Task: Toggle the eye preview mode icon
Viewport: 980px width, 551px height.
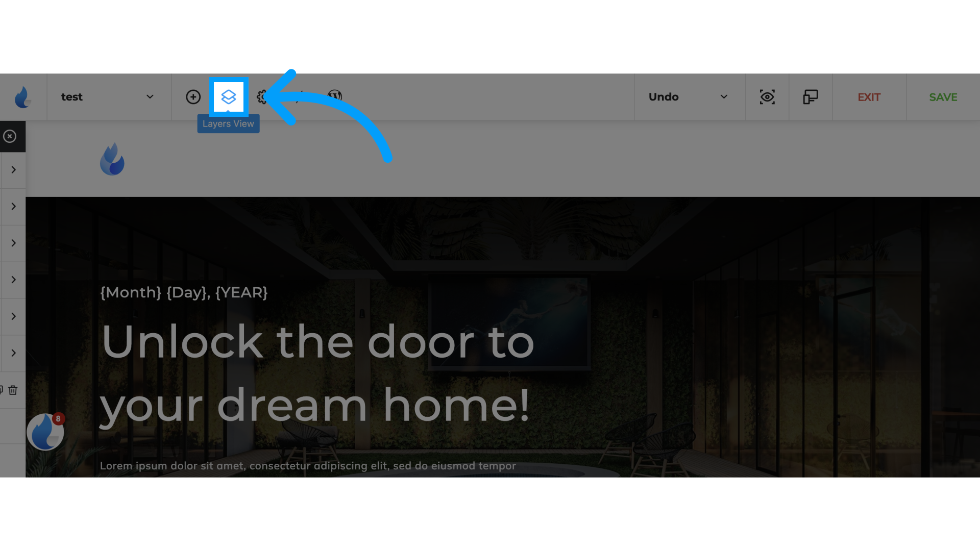Action: pyautogui.click(x=767, y=97)
